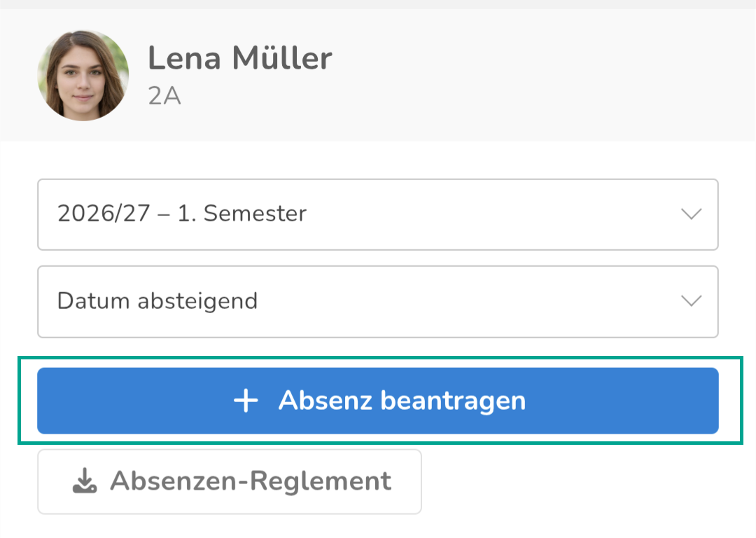Screen dimensions: 756x538
Task: Click the download icon beside Absenzen-Reglement
Action: click(x=85, y=481)
